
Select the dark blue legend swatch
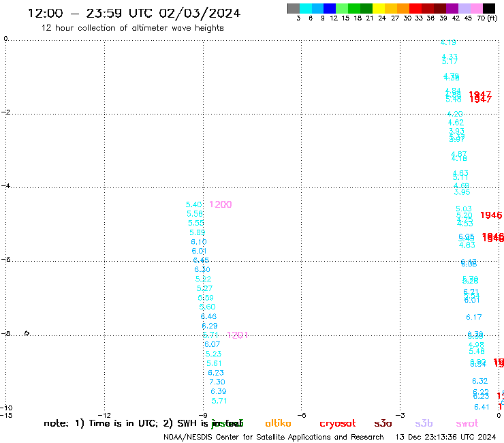point(330,8)
